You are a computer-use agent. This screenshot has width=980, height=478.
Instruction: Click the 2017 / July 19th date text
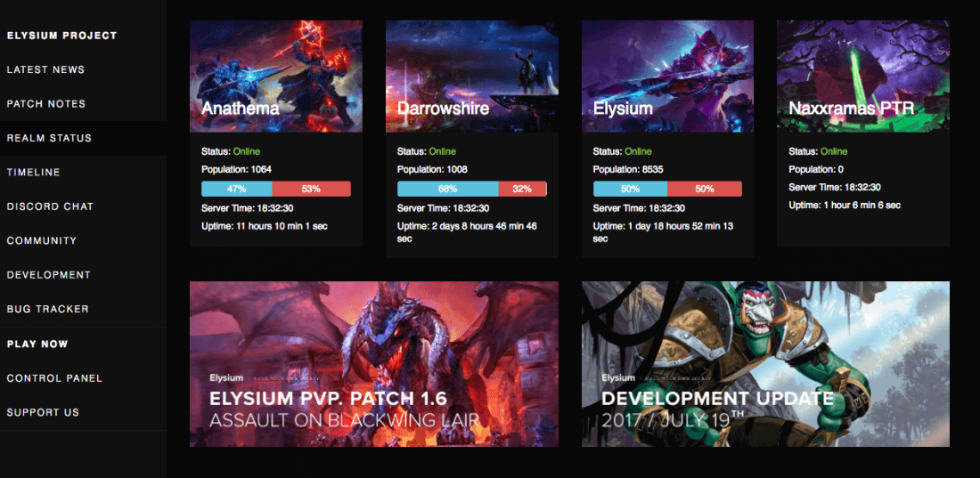pyautogui.click(x=674, y=419)
